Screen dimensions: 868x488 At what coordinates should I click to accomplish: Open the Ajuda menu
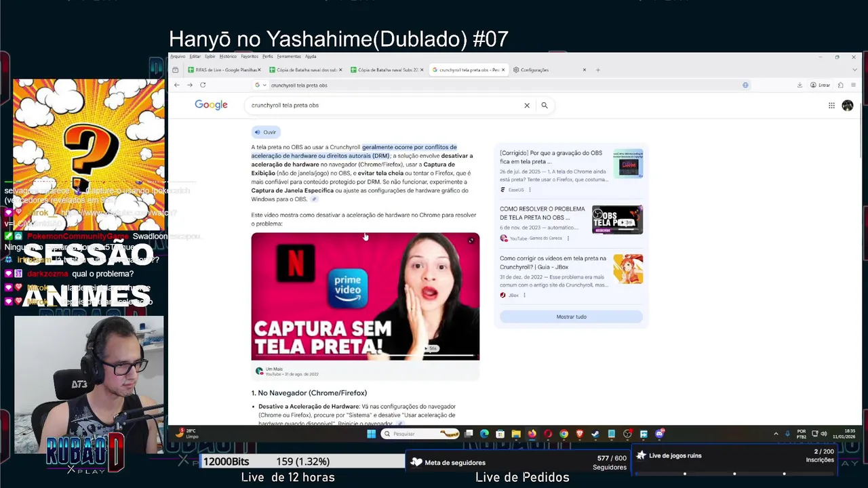(x=311, y=56)
